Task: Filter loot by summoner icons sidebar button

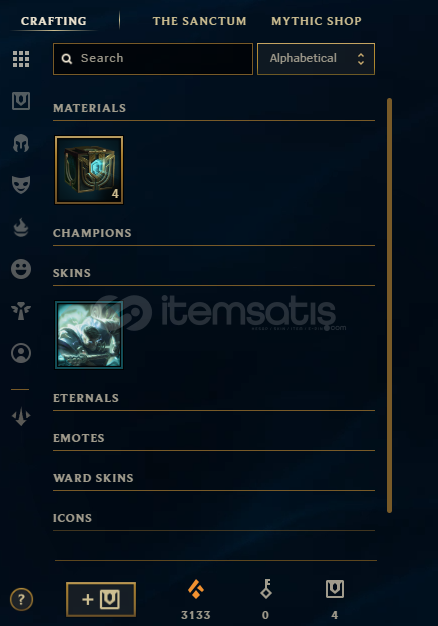Action: [x=21, y=353]
